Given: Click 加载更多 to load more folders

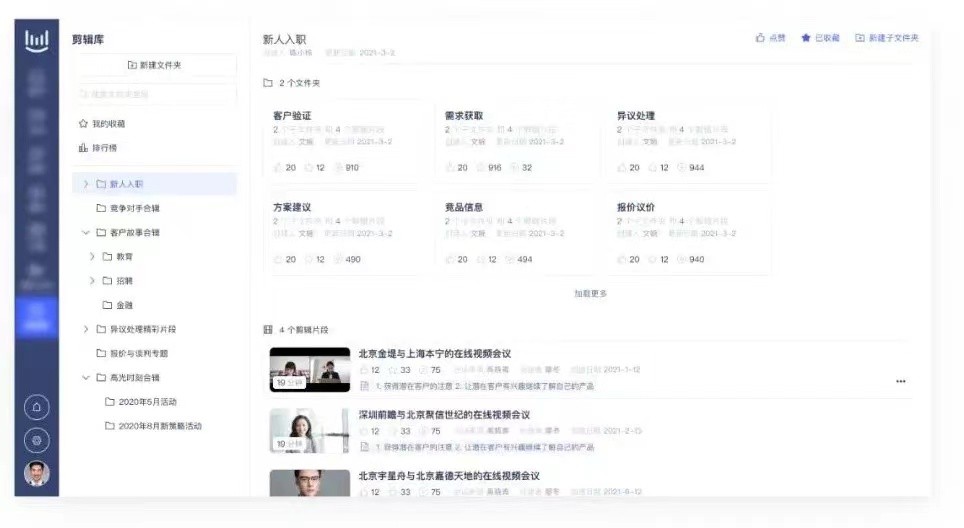Looking at the screenshot, I should point(590,294).
